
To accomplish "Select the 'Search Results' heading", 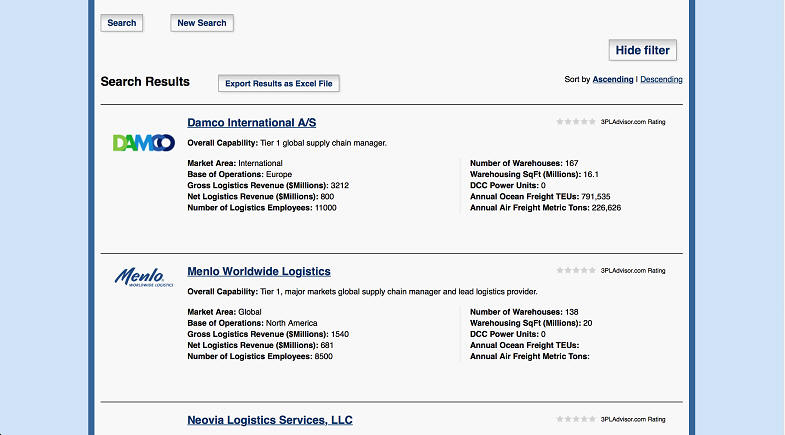I will click(x=145, y=82).
